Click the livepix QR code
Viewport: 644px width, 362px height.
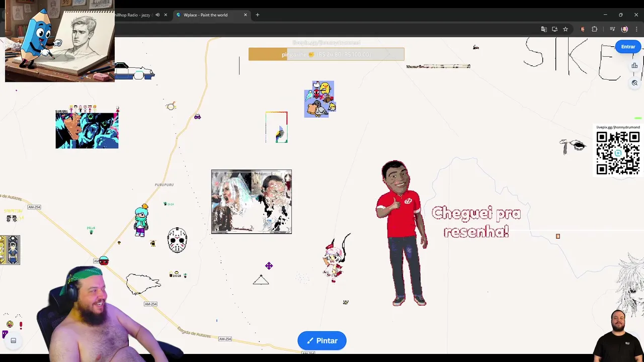tap(618, 153)
